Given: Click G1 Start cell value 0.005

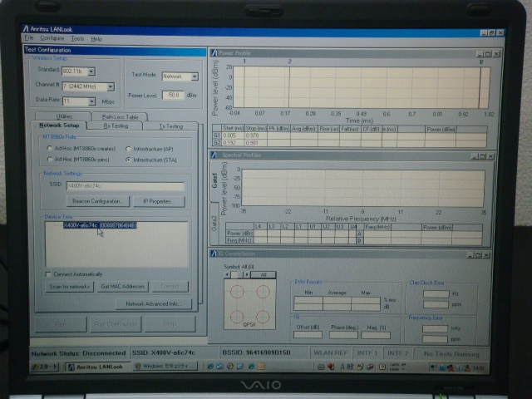Looking at the screenshot, I should click(x=233, y=135).
